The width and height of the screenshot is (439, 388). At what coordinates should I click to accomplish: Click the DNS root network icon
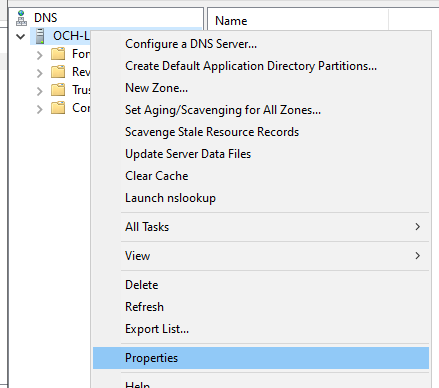(x=21, y=18)
